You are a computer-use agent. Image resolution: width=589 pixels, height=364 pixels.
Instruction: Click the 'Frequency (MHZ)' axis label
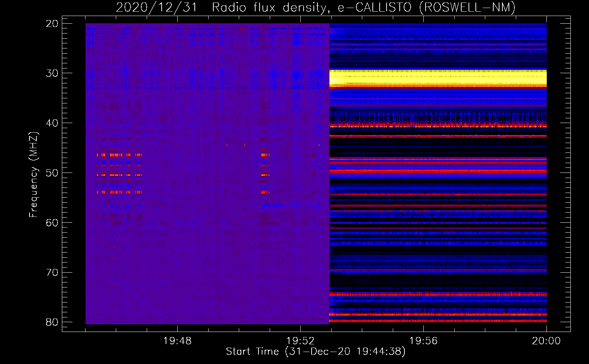pos(33,175)
